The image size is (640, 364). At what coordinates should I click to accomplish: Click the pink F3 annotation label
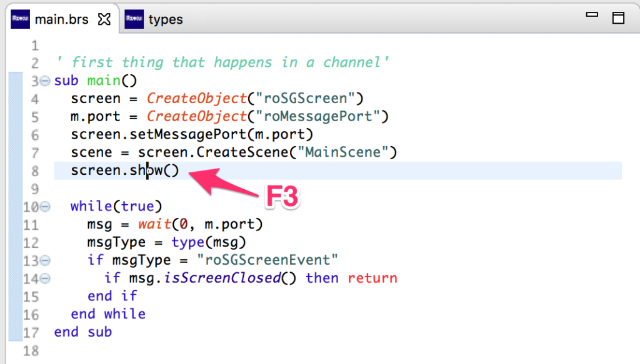(x=281, y=197)
